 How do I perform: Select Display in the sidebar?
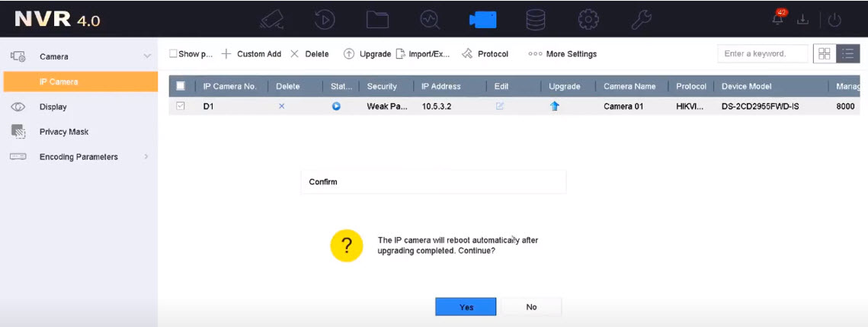(53, 107)
